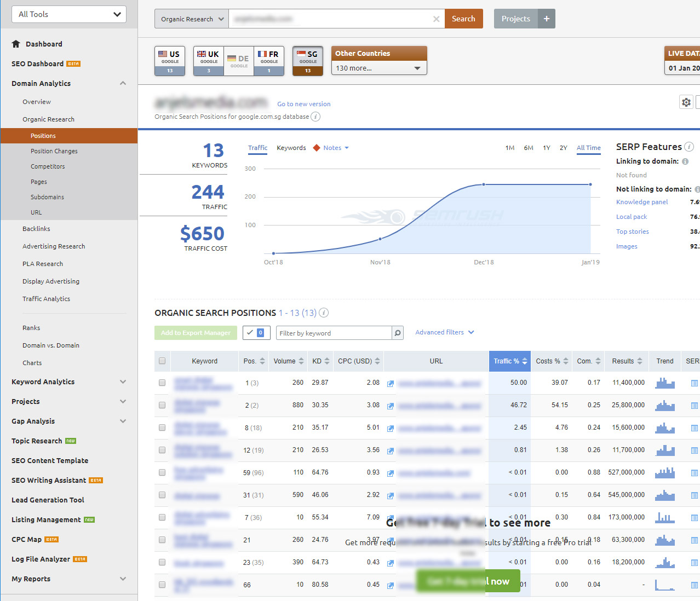
Task: View SERP snapshot icon for 527,000,000 results row
Action: 694,473
